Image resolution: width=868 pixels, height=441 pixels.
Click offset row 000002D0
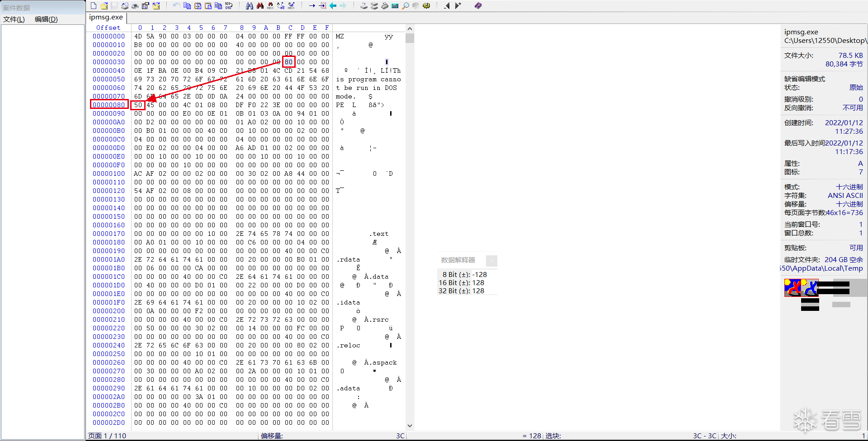[x=108, y=422]
